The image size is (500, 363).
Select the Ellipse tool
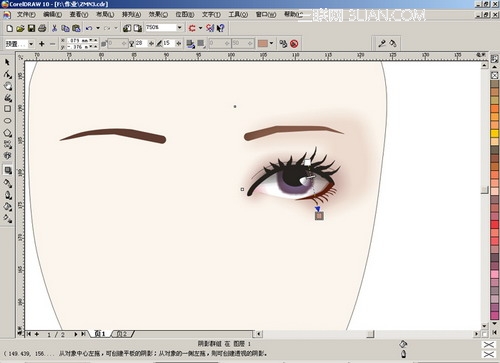tap(7, 121)
